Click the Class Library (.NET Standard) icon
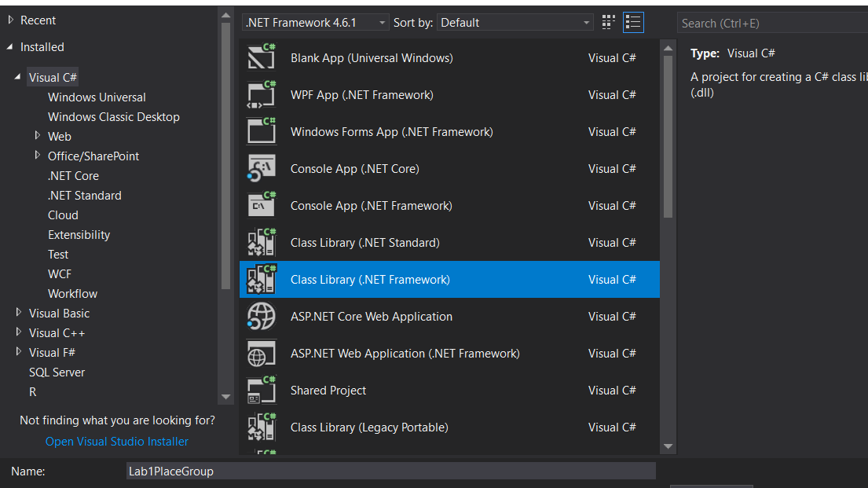 click(262, 243)
